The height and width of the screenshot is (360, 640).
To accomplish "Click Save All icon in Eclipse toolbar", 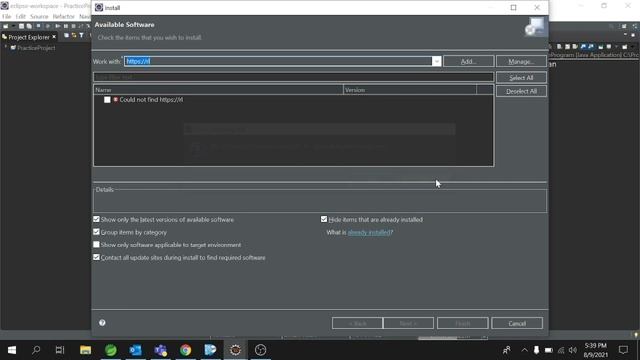I will pos(29,26).
